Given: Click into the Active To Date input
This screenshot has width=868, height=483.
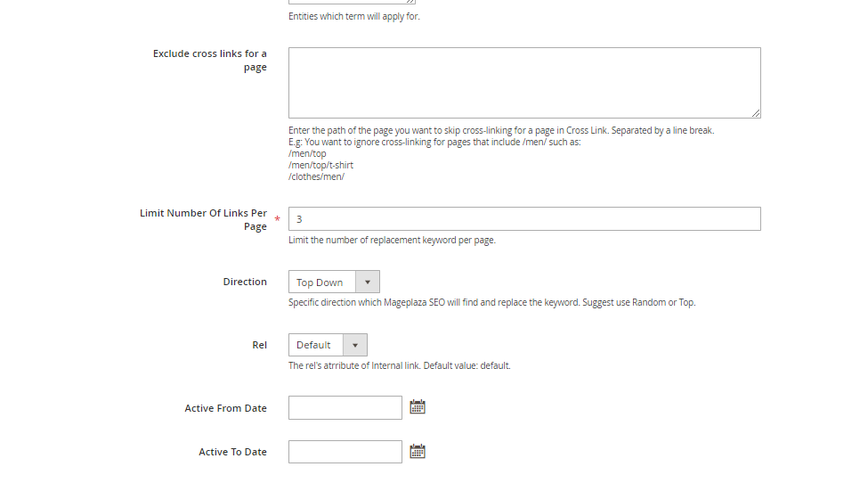Looking at the screenshot, I should 345,452.
